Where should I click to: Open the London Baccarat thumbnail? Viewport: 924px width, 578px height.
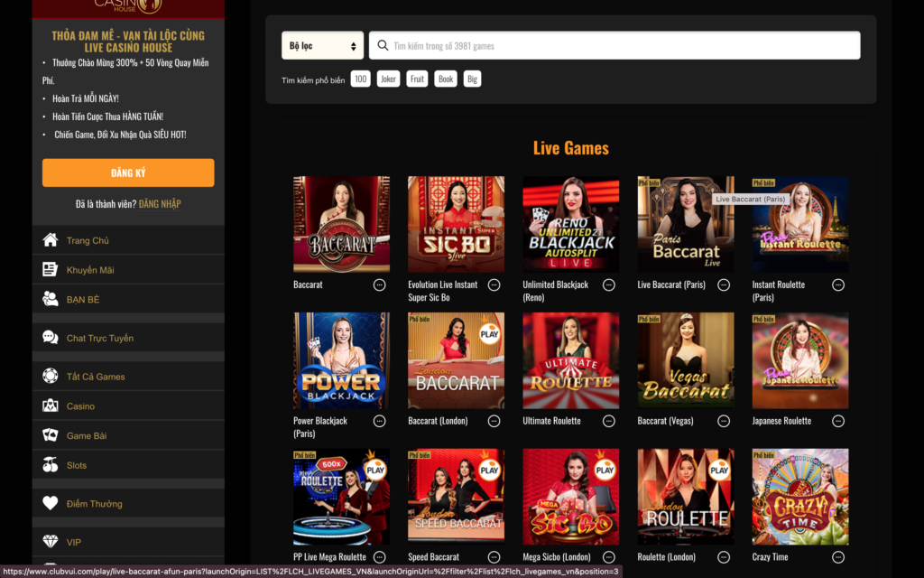[456, 360]
